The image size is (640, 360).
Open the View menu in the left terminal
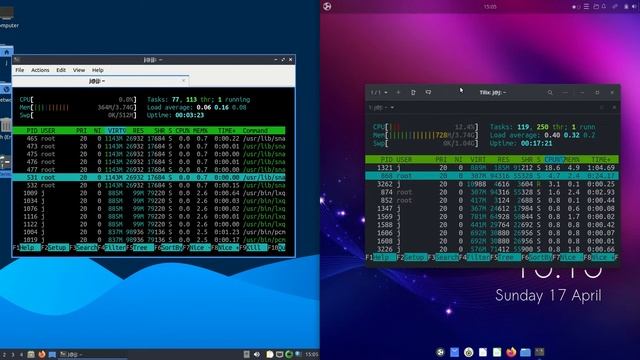[79, 70]
